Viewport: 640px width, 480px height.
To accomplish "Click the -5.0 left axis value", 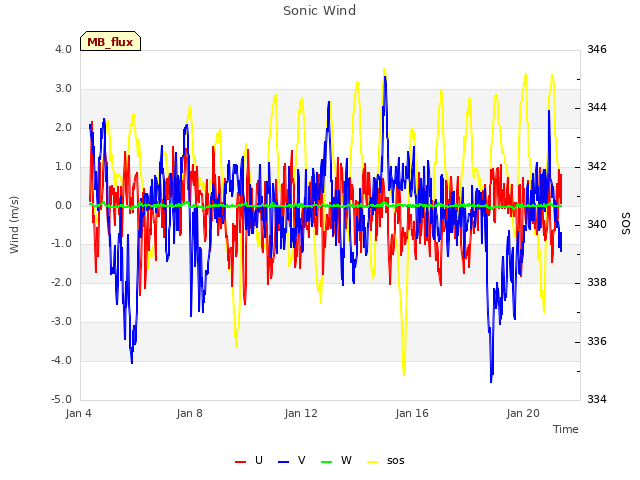I will click(x=61, y=399).
